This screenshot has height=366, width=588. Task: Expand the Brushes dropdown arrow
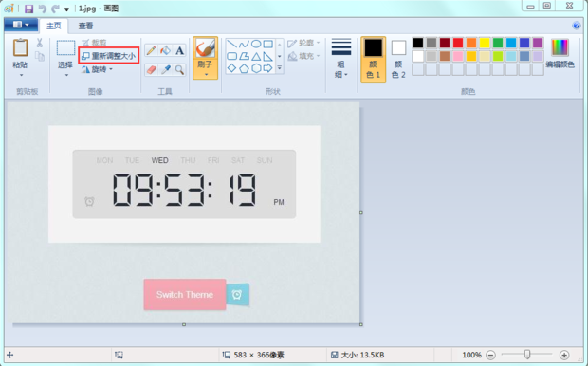[x=206, y=75]
